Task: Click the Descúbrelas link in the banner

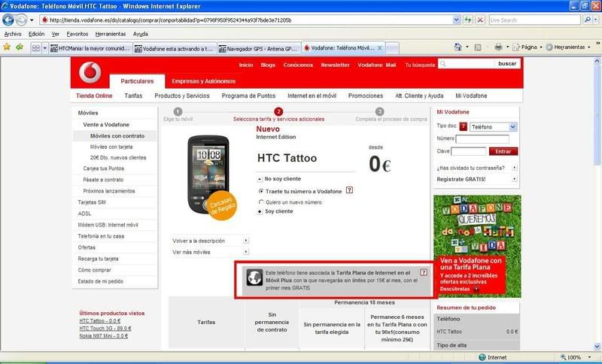Action: [455, 289]
